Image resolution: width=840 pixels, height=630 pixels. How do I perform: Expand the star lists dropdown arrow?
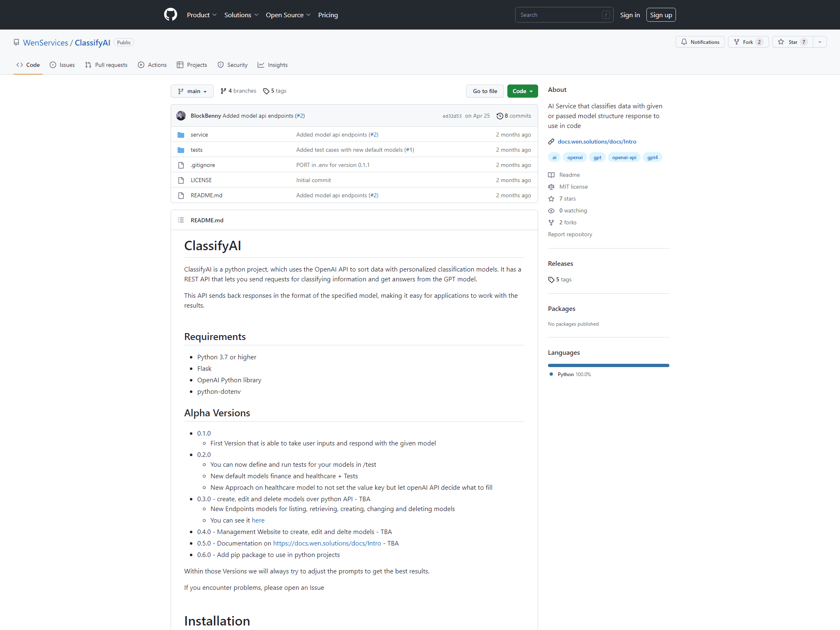tap(820, 42)
